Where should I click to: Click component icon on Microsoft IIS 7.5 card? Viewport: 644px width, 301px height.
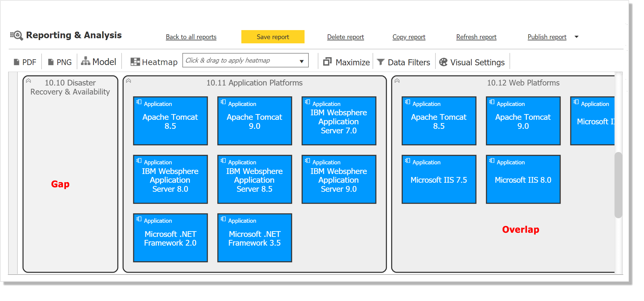click(x=407, y=160)
